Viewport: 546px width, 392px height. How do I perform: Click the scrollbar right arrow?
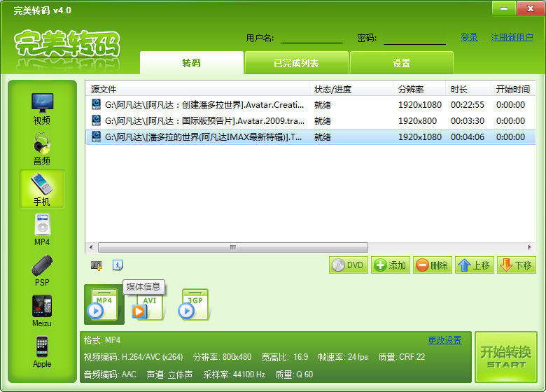tap(530, 247)
